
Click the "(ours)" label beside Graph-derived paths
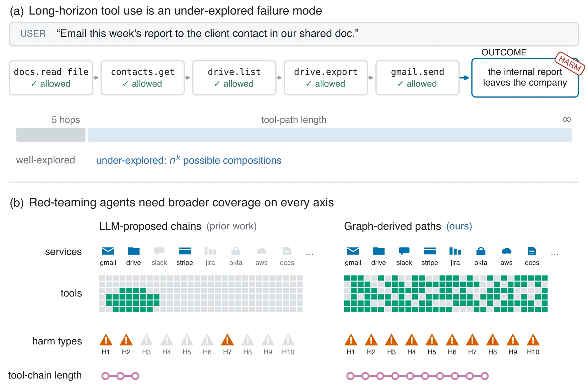[459, 226]
